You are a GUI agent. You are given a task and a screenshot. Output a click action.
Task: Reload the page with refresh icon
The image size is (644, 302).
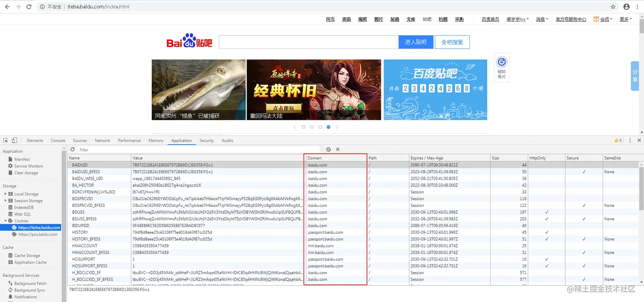[29, 7]
